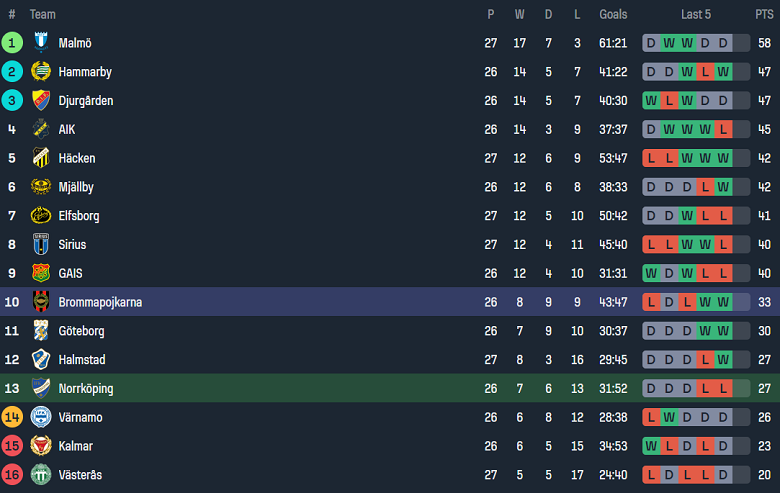Click the GAIS club badge
The height and width of the screenshot is (493, 780).
click(41, 273)
